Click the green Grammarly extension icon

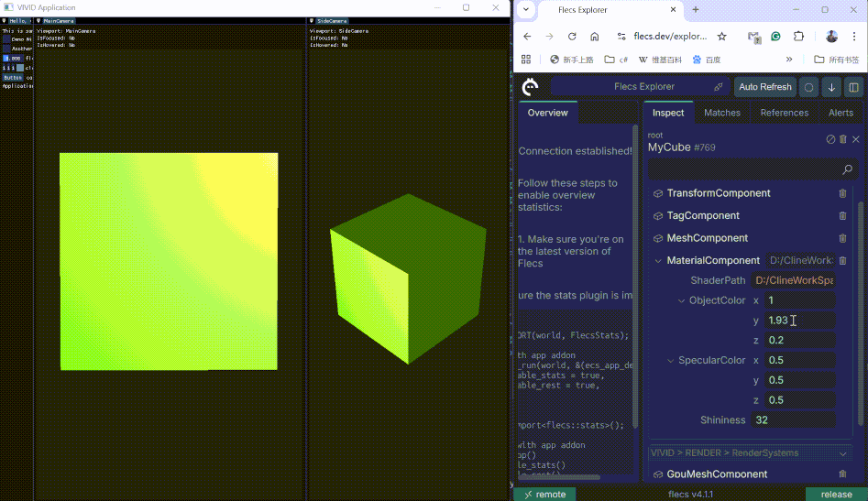[x=775, y=37]
